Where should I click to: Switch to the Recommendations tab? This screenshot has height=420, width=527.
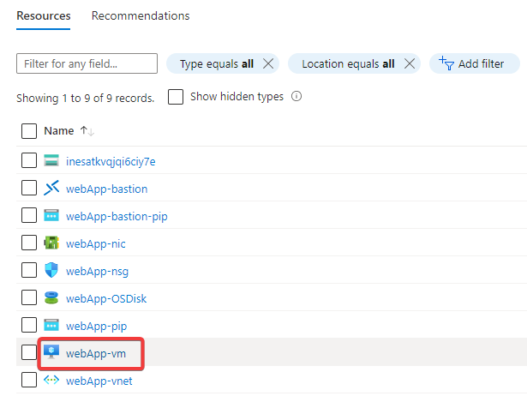(x=141, y=16)
